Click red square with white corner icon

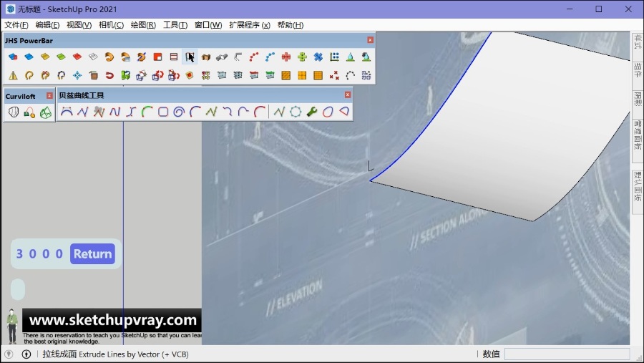point(157,57)
